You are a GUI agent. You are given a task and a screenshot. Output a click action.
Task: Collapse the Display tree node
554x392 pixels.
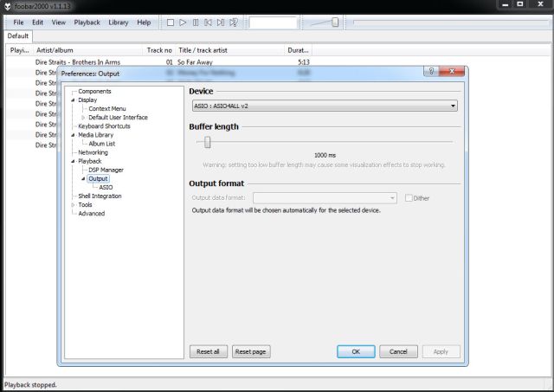point(73,100)
